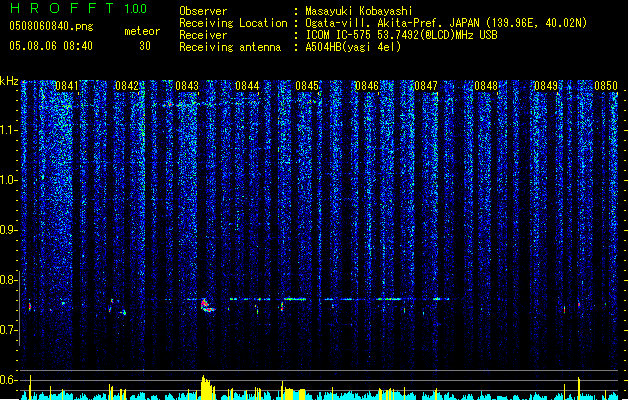Click the 0845 time marker

(307, 86)
